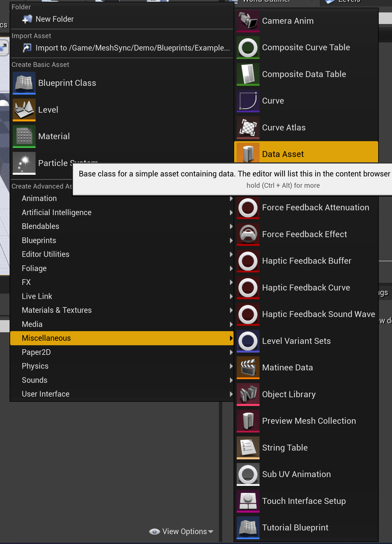Expand the Materials & Textures submenu

(x=231, y=310)
